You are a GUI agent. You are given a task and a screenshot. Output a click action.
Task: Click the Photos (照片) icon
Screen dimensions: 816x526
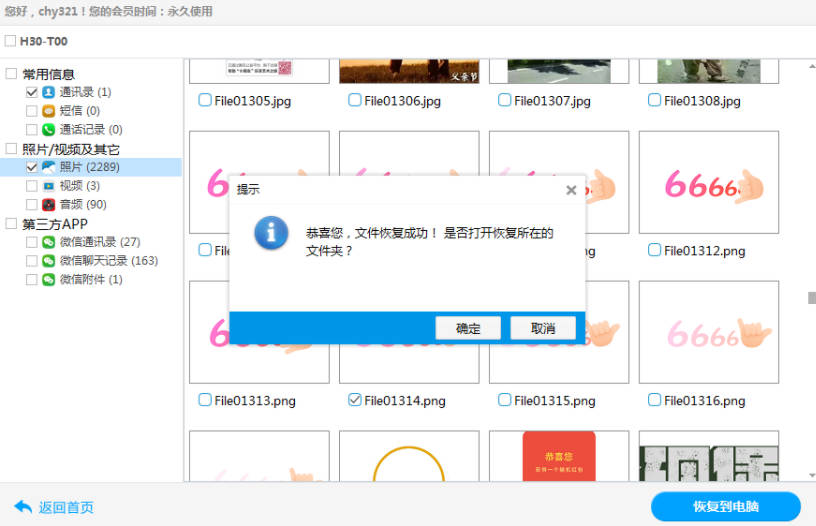48,167
